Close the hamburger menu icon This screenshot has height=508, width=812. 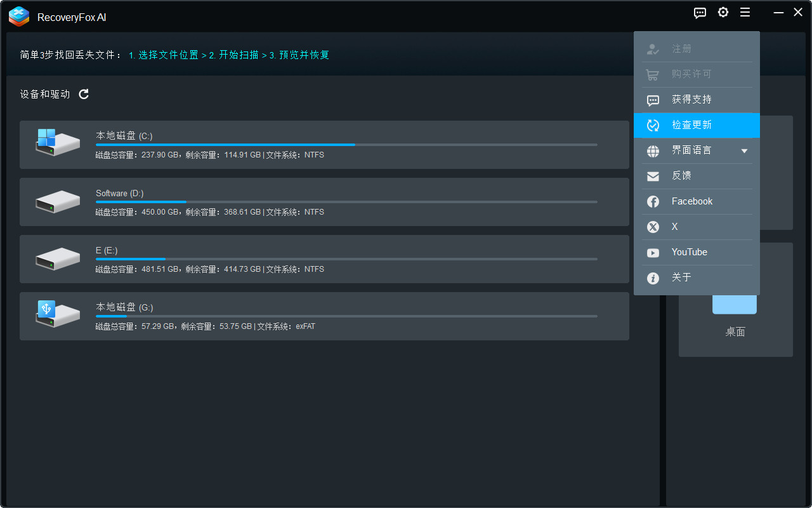[745, 13]
